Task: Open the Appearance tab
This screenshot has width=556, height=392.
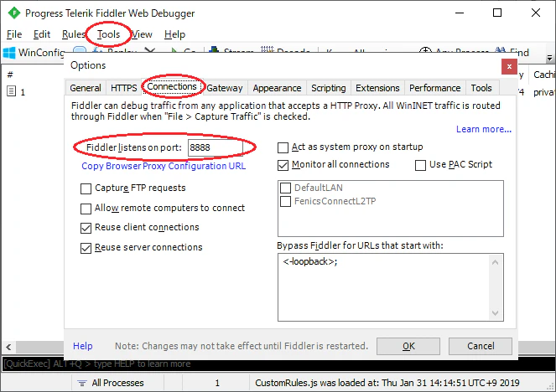Action: point(277,88)
